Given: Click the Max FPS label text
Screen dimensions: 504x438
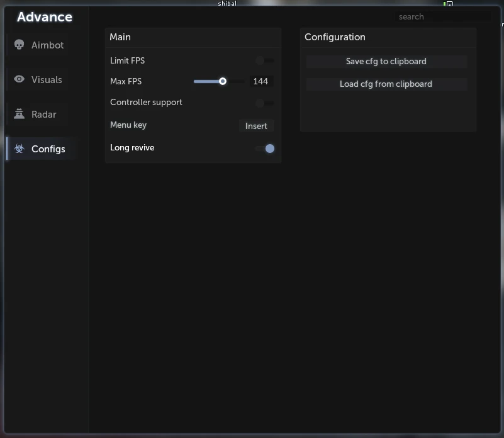Looking at the screenshot, I should click(x=126, y=81).
